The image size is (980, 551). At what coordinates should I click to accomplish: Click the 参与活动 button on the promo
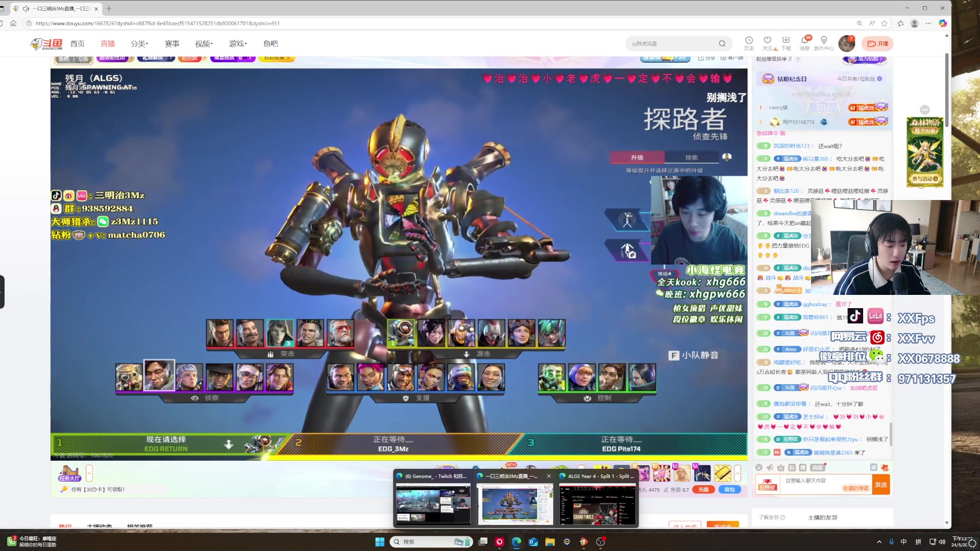coord(924,179)
